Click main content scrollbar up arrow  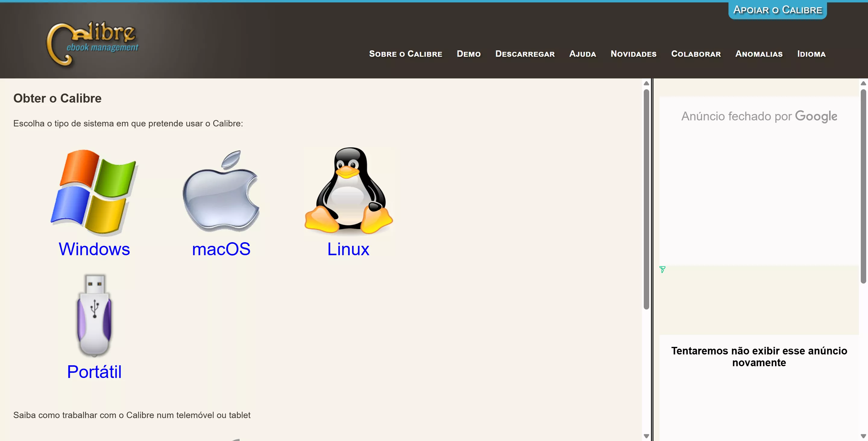[x=646, y=83]
